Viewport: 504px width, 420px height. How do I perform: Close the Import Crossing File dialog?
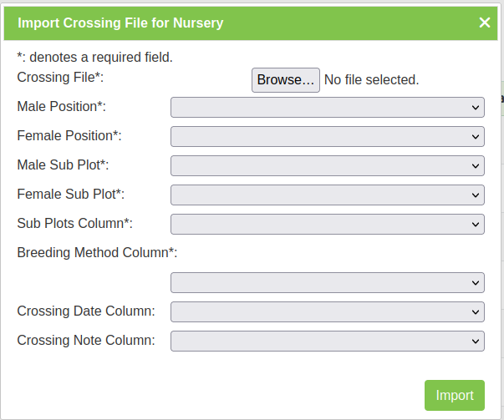[x=485, y=23]
